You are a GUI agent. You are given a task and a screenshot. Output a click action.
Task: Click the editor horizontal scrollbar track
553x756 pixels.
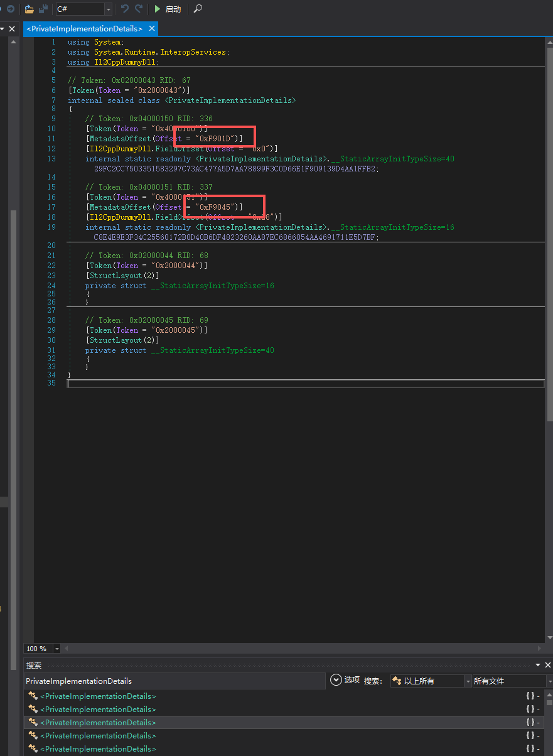tap(301, 649)
